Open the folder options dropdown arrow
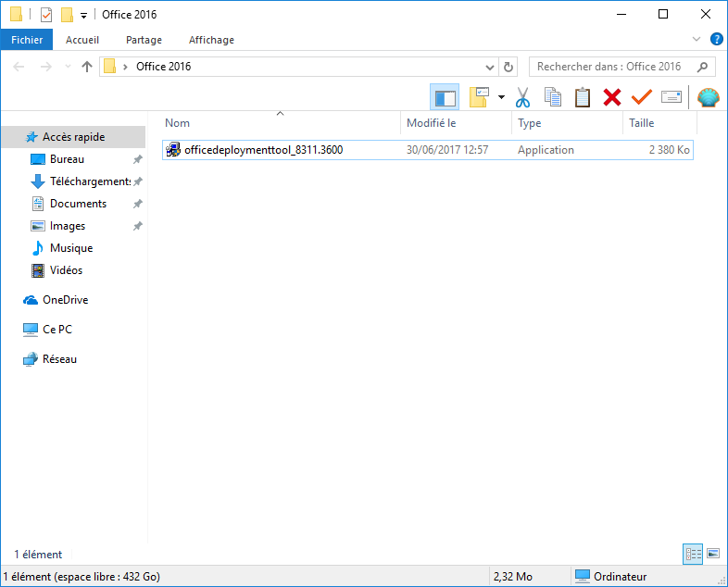728x587 pixels. point(501,97)
